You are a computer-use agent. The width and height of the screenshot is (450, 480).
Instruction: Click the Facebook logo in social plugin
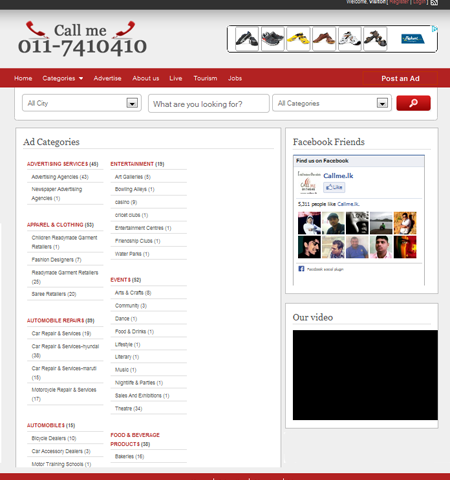(301, 269)
